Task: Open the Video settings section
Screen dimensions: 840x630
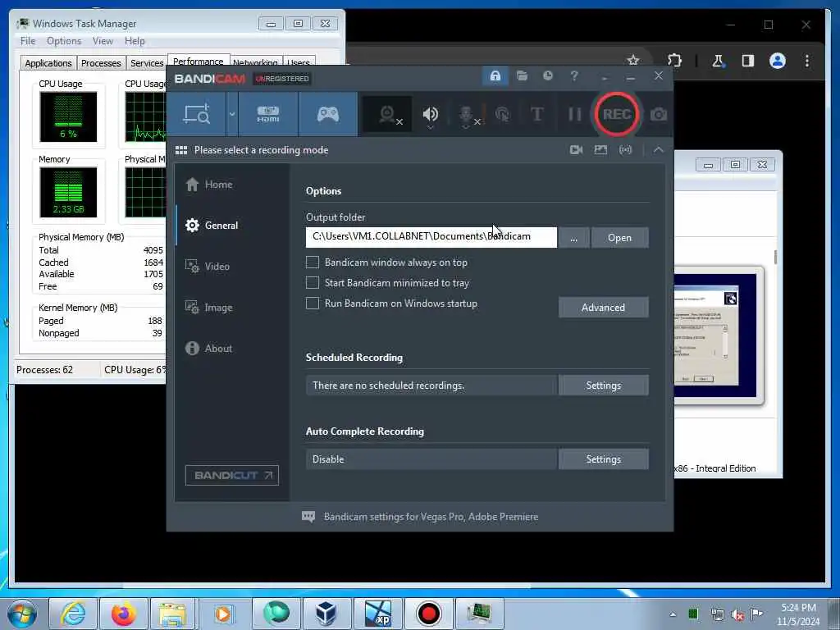Action: [208, 267]
